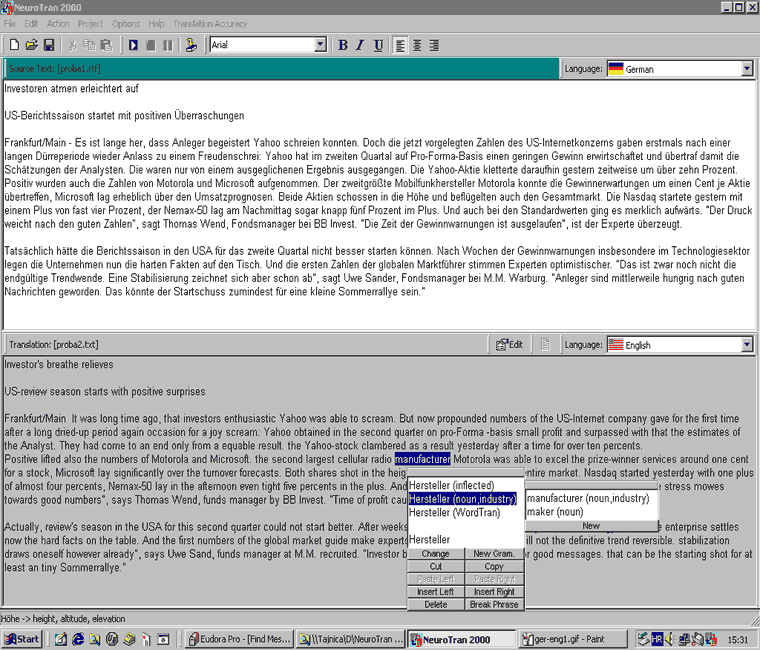
Task: Center align text
Action: (417, 45)
